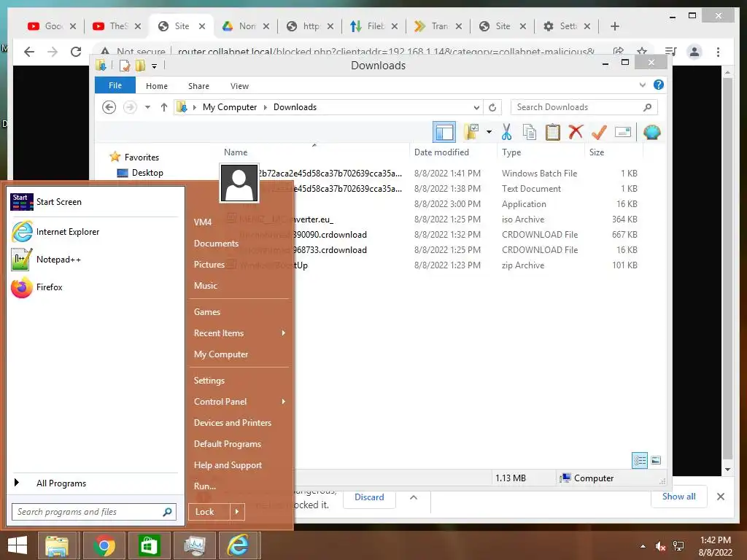Launch Firefox from Start menu
The height and width of the screenshot is (560, 747).
pos(96,287)
